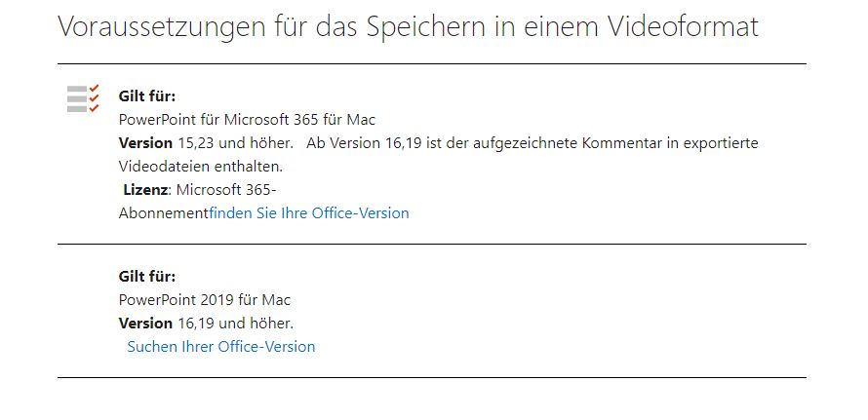Click the bold "Lizenz" label
This screenshot has height=420, width=868.
click(145, 190)
